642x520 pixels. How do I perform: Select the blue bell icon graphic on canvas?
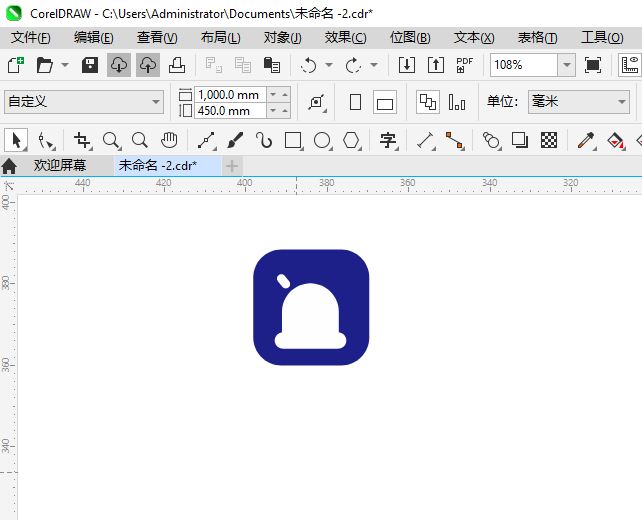[x=311, y=307]
